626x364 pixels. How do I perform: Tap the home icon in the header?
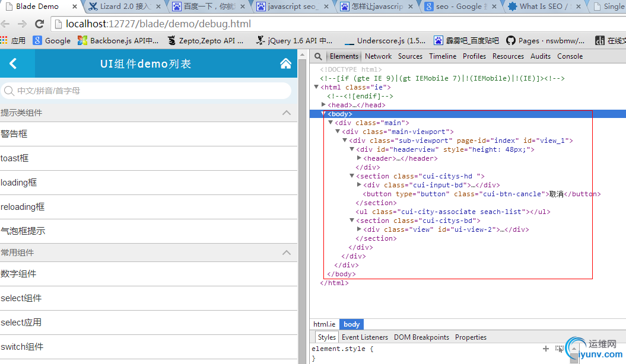point(285,63)
